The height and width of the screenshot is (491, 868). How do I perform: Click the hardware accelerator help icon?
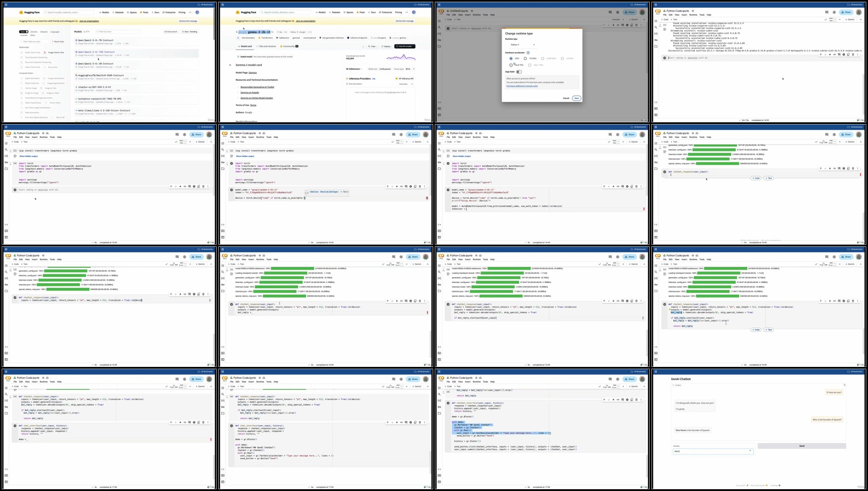click(x=528, y=53)
